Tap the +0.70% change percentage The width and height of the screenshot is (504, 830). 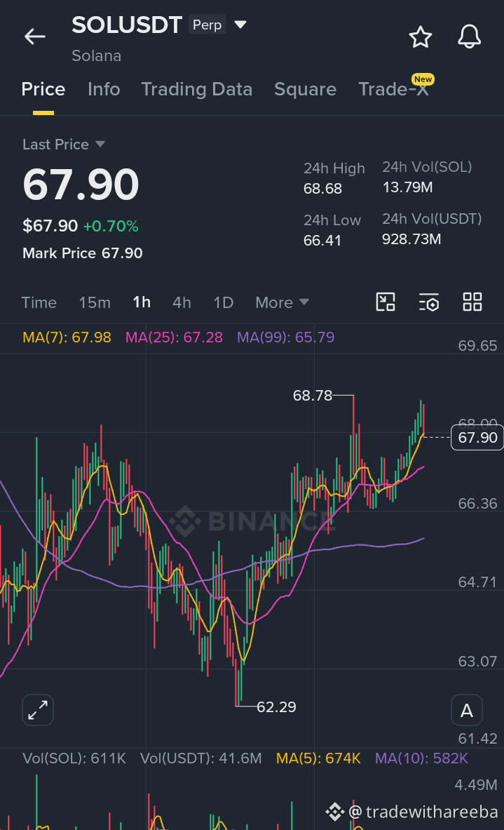[x=111, y=226]
